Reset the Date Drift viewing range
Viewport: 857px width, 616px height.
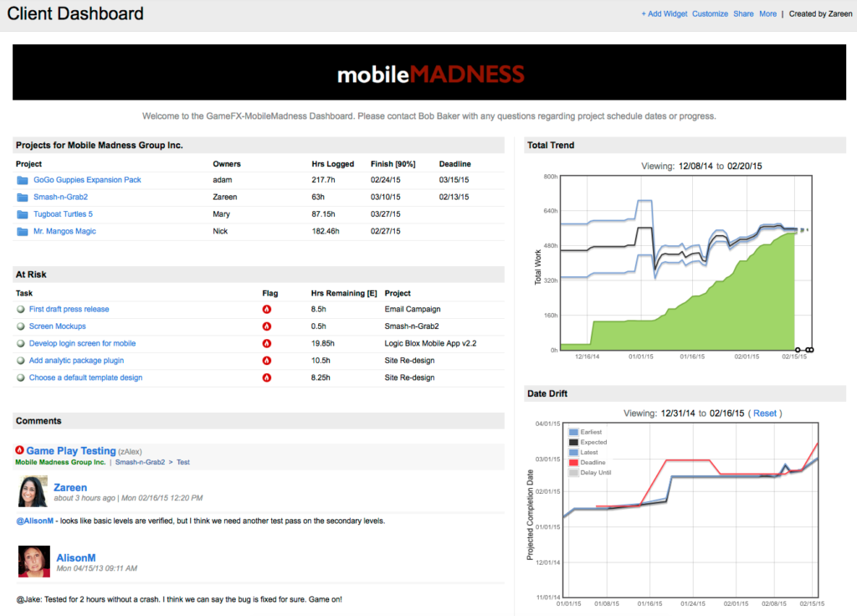point(765,413)
